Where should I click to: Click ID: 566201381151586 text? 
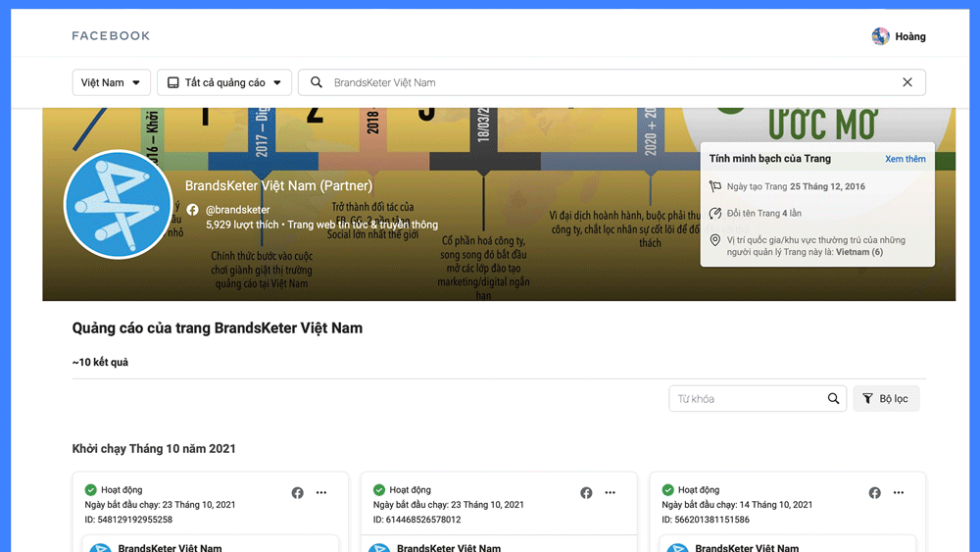click(x=706, y=520)
